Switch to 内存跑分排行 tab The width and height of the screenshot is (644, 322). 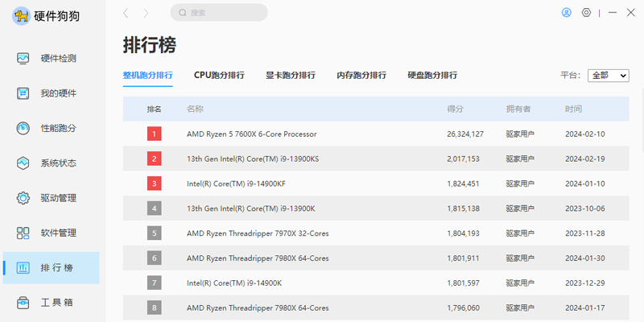(x=361, y=76)
